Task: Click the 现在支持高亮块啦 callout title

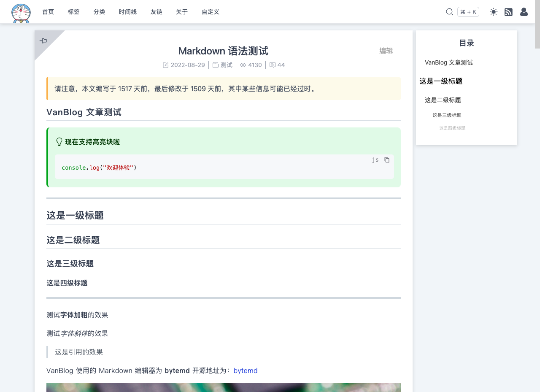Action: [x=92, y=142]
